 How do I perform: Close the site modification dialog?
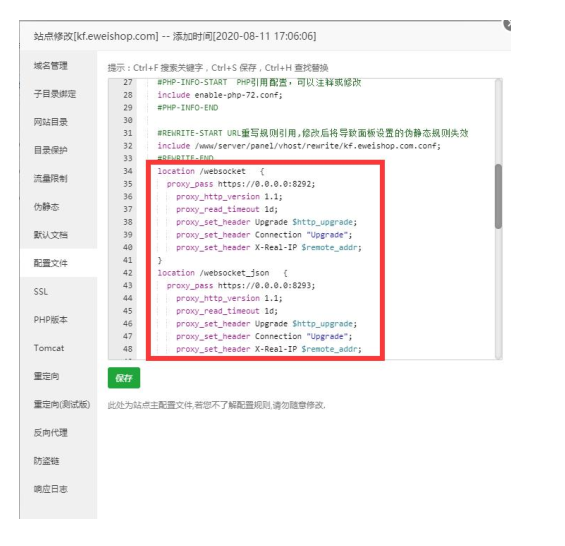(x=507, y=25)
